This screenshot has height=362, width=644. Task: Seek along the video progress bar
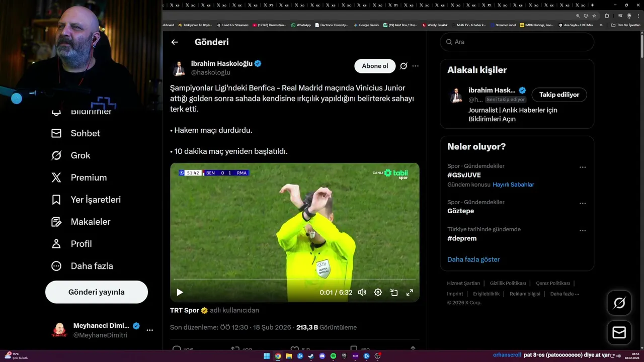(x=295, y=279)
